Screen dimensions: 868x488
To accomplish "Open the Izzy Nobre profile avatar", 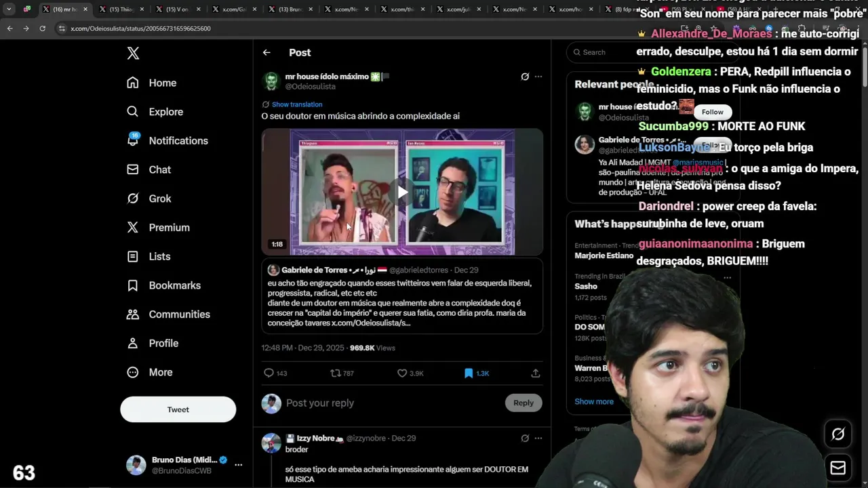I will point(271,443).
